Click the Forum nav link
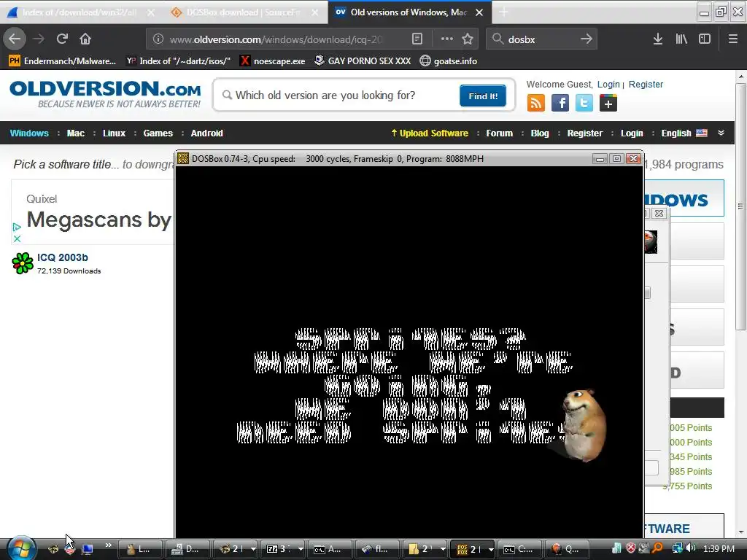Screen dimensions: 747x560 pyautogui.click(x=499, y=133)
